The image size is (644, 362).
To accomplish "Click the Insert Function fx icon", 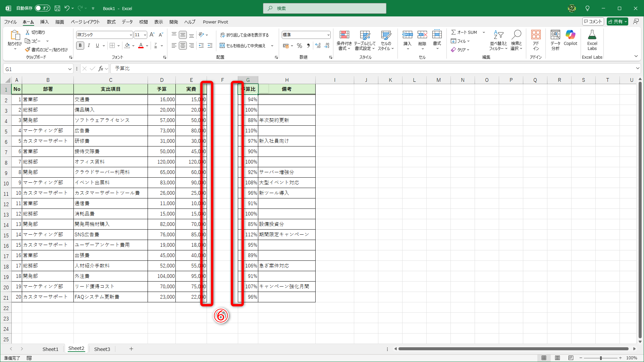I will click(x=101, y=69).
